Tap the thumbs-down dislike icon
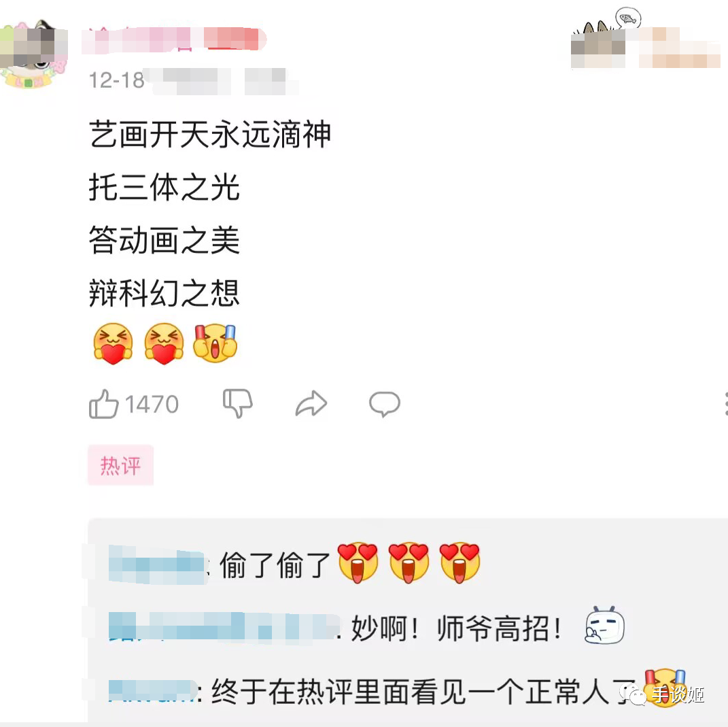 point(238,403)
